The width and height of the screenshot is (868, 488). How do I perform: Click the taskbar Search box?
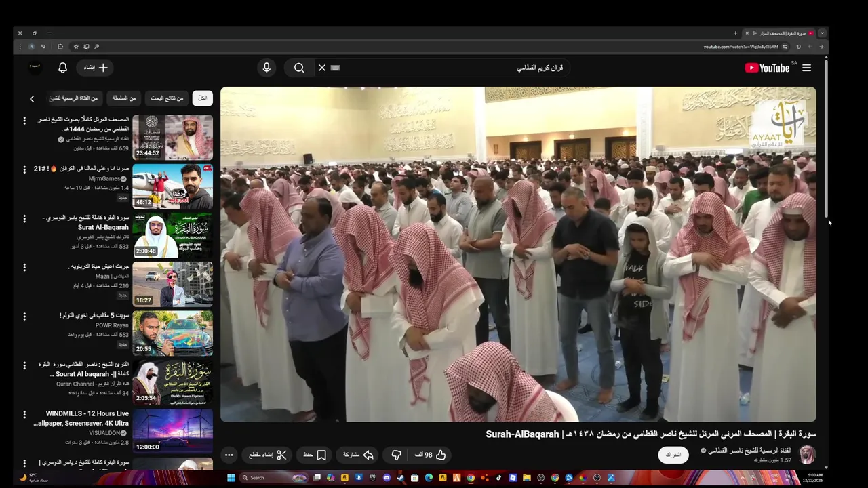tap(274, 478)
